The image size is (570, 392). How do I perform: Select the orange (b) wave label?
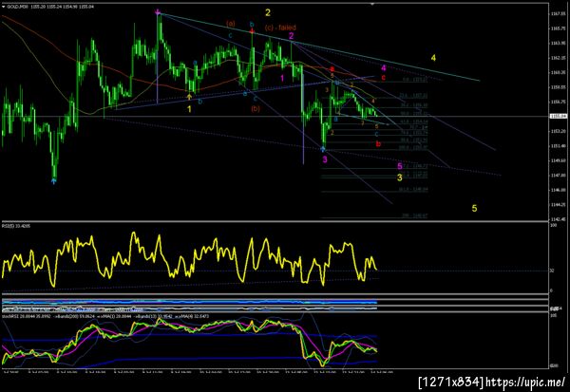tap(256, 108)
